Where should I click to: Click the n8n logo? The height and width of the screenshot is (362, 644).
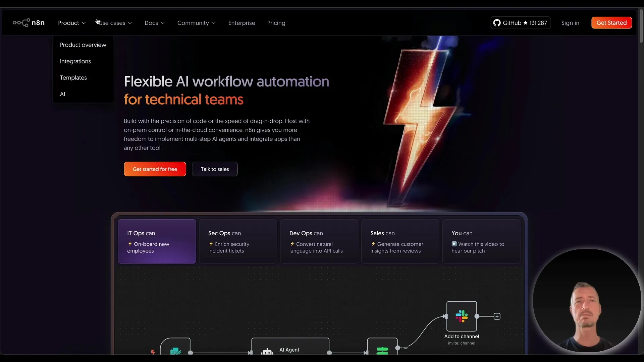pyautogui.click(x=29, y=22)
